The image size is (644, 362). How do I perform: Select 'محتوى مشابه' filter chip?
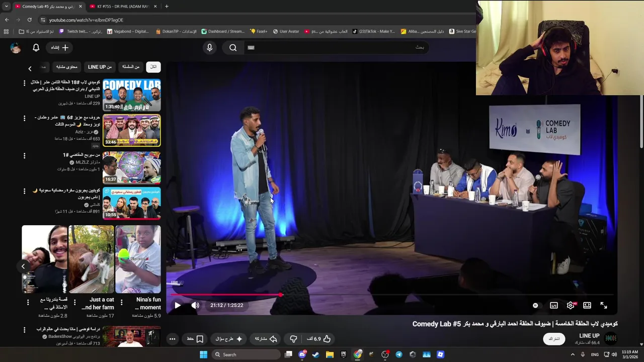coord(67,67)
